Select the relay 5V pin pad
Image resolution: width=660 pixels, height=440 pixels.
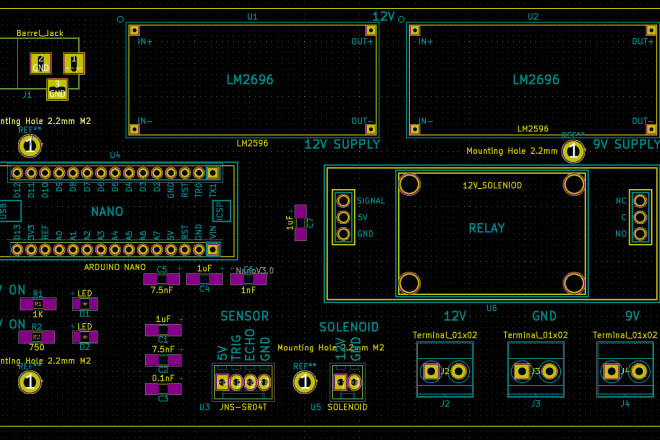[x=343, y=217]
